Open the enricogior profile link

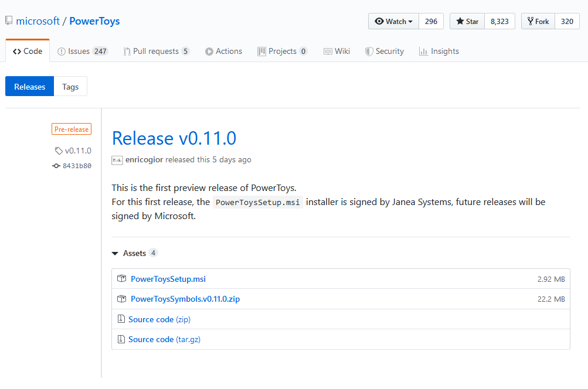(144, 160)
